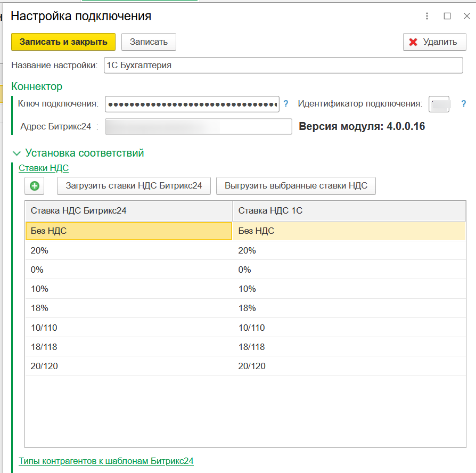
Task: Select the 18% cell in 1С column
Action: [349, 308]
